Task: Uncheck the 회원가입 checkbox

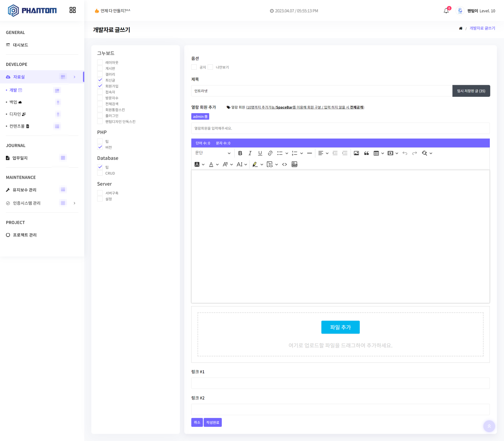Action: 100,86
